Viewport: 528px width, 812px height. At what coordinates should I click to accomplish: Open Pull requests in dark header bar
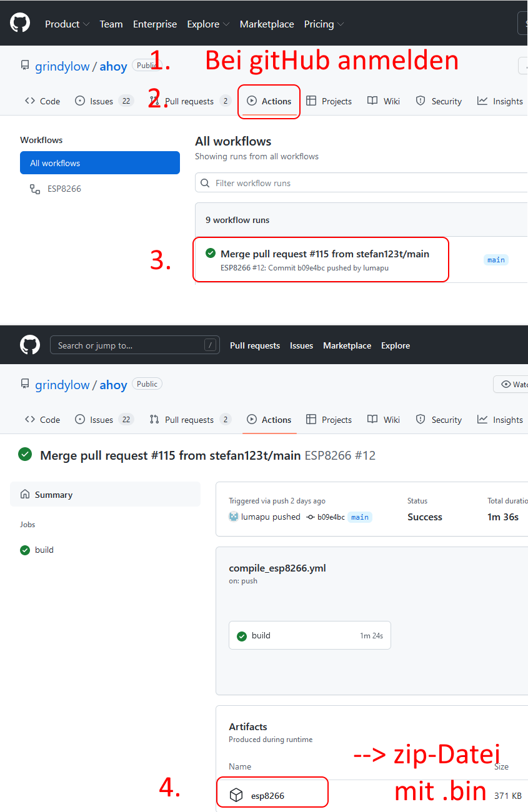[x=255, y=345]
